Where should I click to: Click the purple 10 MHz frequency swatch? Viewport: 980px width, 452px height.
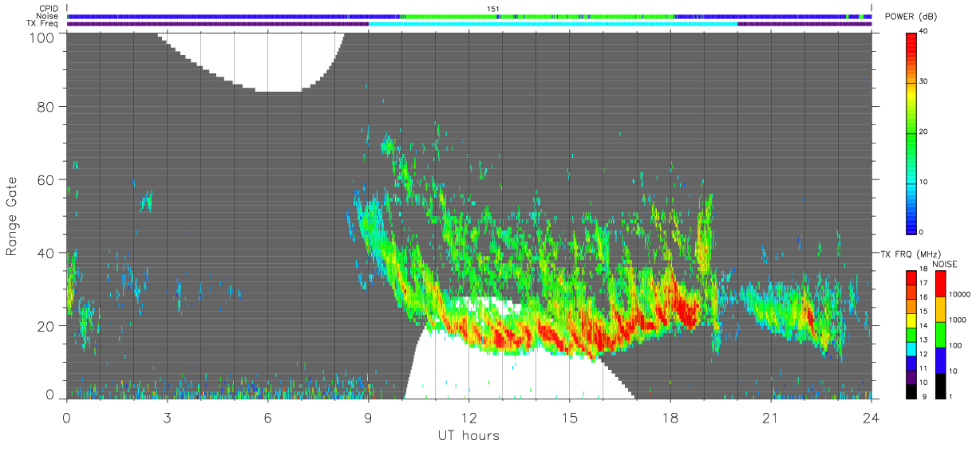pyautogui.click(x=911, y=375)
